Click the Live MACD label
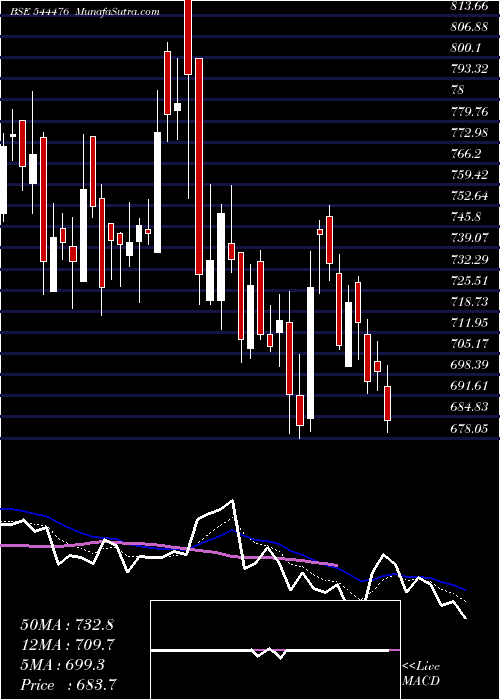500x700 pixels. 421,673
